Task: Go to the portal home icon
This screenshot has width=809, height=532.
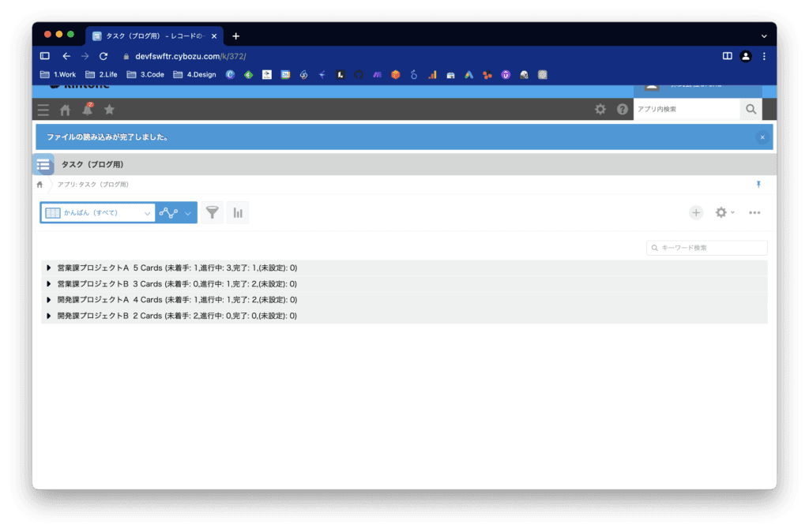Action: (x=66, y=109)
